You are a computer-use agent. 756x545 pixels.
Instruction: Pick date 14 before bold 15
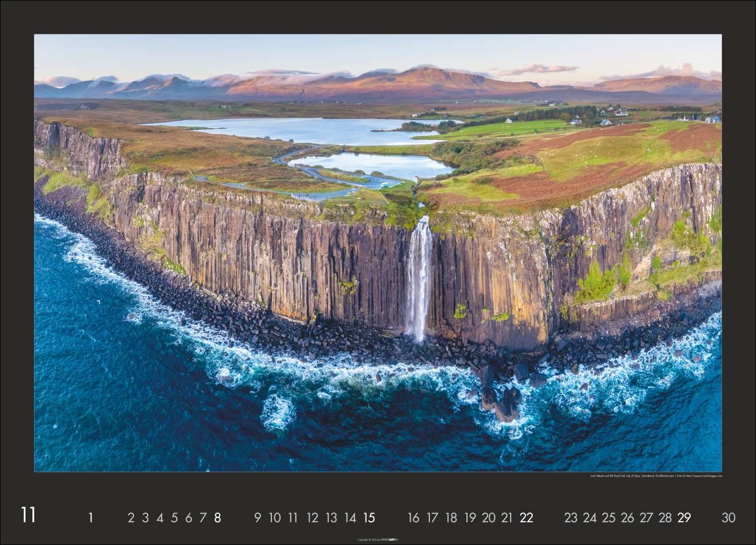coord(350,517)
